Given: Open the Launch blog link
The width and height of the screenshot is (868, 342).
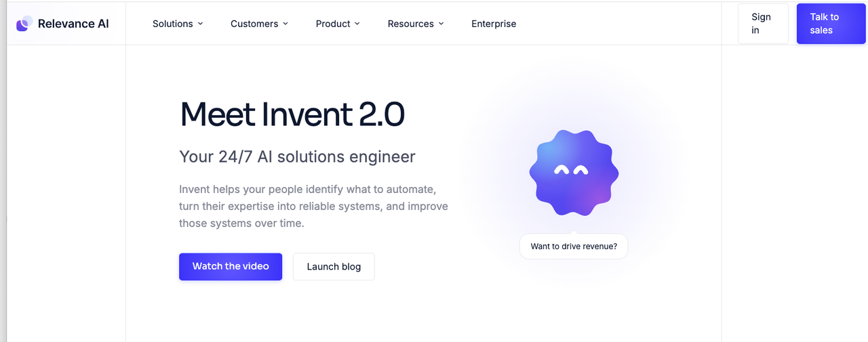Looking at the screenshot, I should click(334, 267).
